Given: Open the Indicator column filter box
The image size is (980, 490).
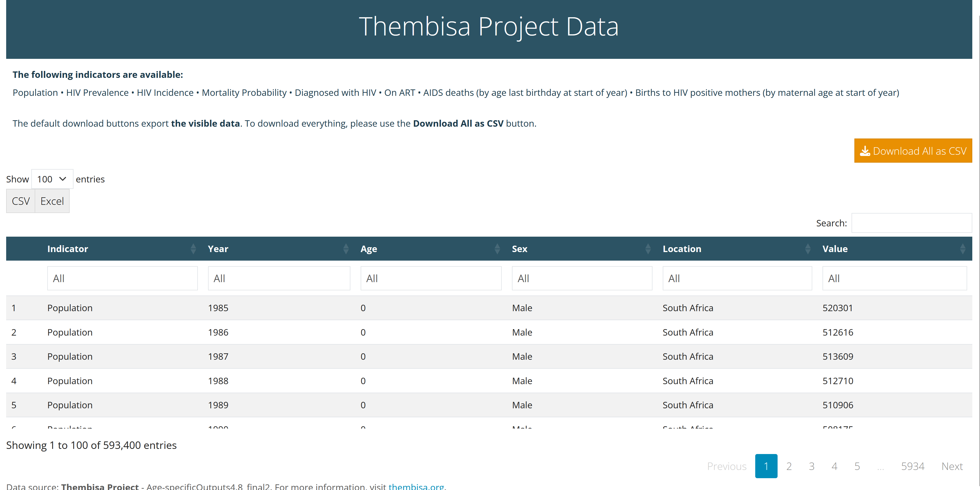Looking at the screenshot, I should click(122, 279).
